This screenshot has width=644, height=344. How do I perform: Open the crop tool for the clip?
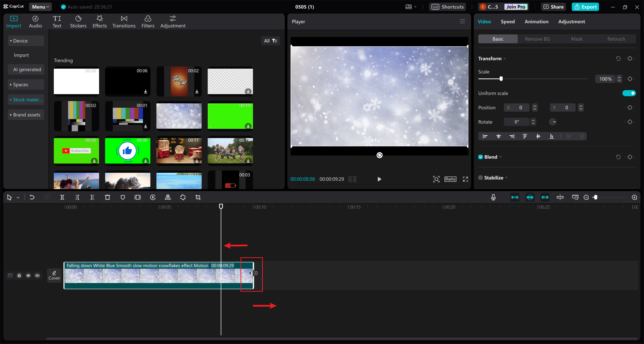tap(198, 197)
